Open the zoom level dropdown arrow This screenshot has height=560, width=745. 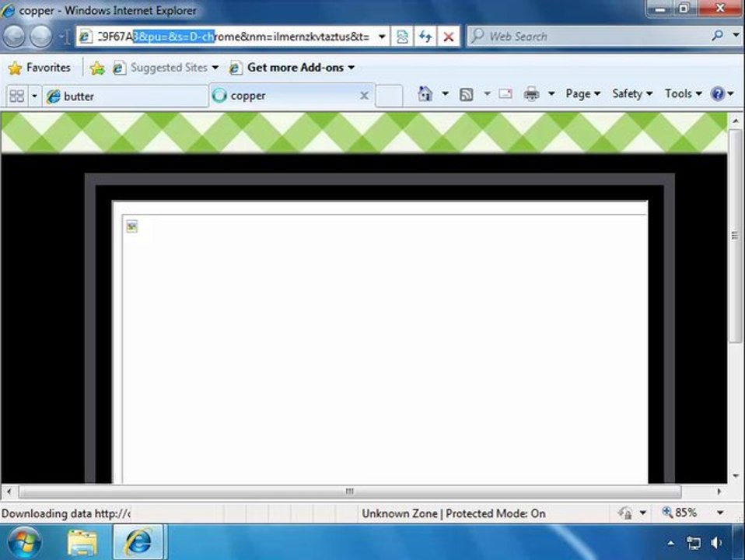(720, 513)
